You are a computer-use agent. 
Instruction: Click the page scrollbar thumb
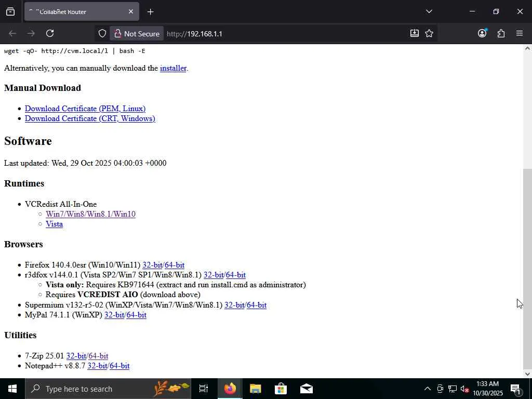(527, 268)
